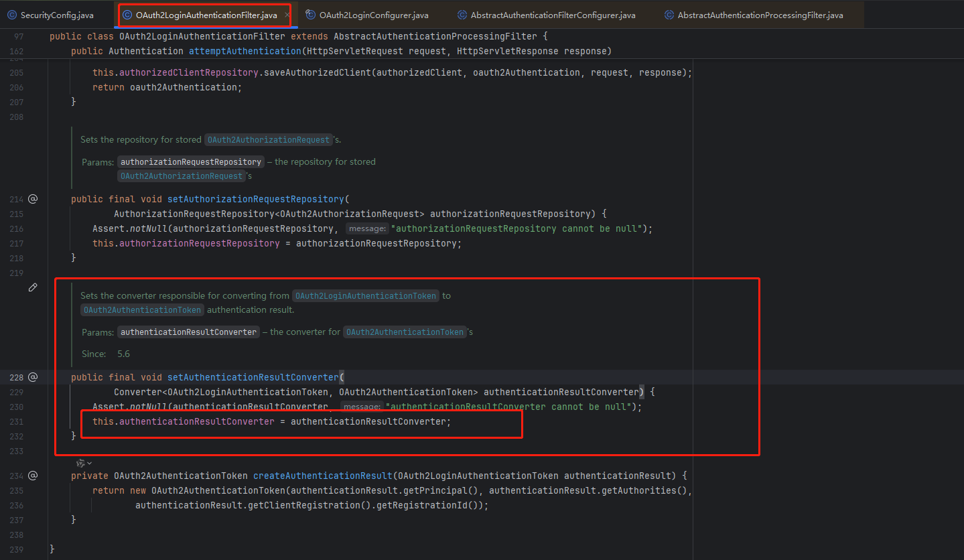Expand chevron next to gutter icon above createAuthenticationResult
This screenshot has height=560, width=964.
point(88,462)
